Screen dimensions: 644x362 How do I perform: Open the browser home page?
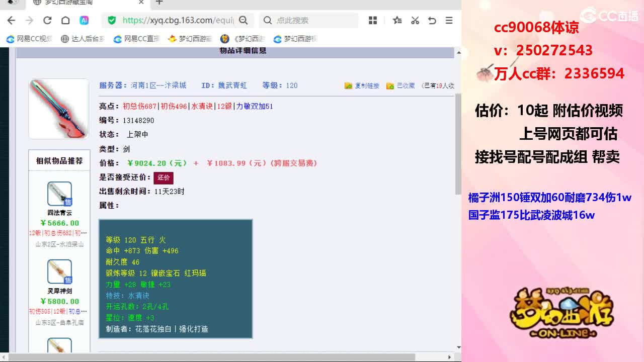pos(65,21)
